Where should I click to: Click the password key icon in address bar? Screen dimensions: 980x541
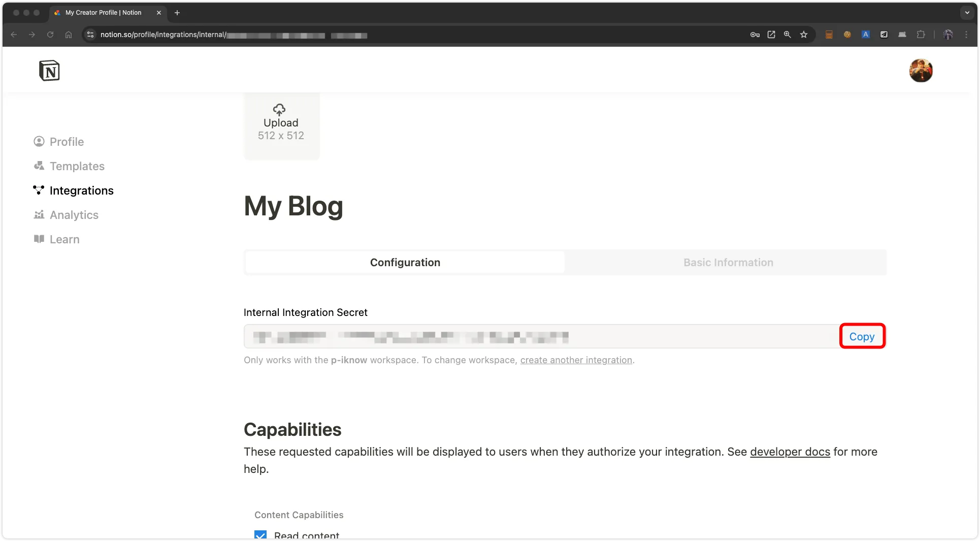pos(755,35)
